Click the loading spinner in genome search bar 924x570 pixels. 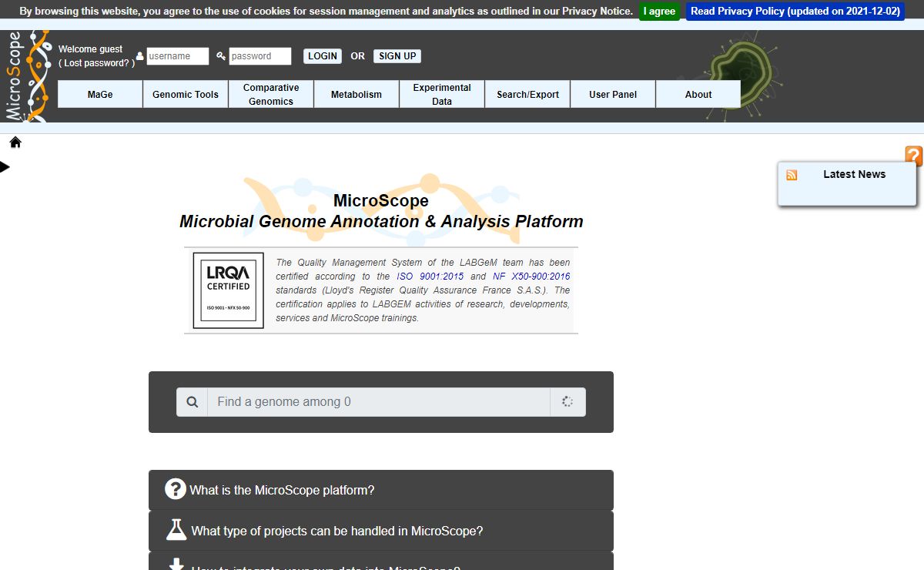[567, 402]
